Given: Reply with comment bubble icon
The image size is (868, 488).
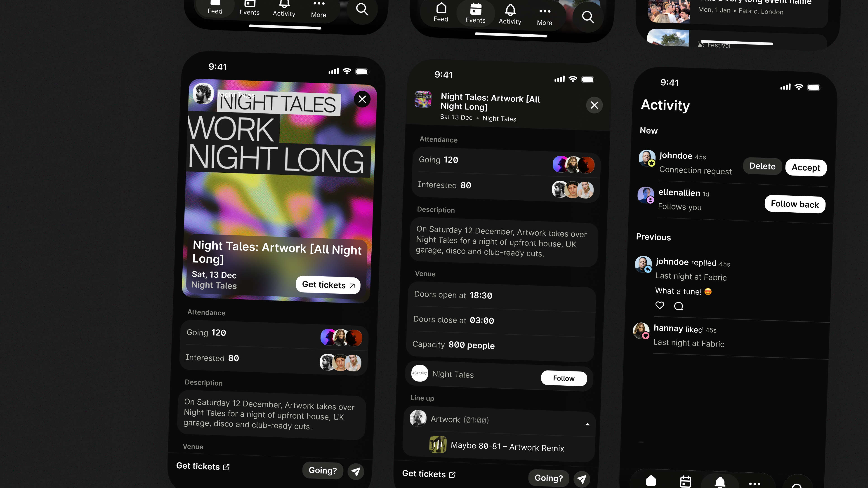Looking at the screenshot, I should click(678, 306).
